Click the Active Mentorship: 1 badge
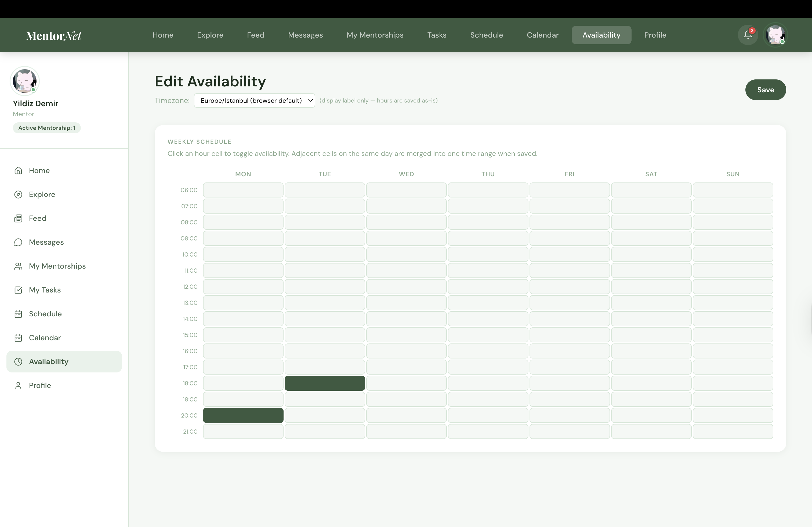812x527 pixels. [x=47, y=128]
